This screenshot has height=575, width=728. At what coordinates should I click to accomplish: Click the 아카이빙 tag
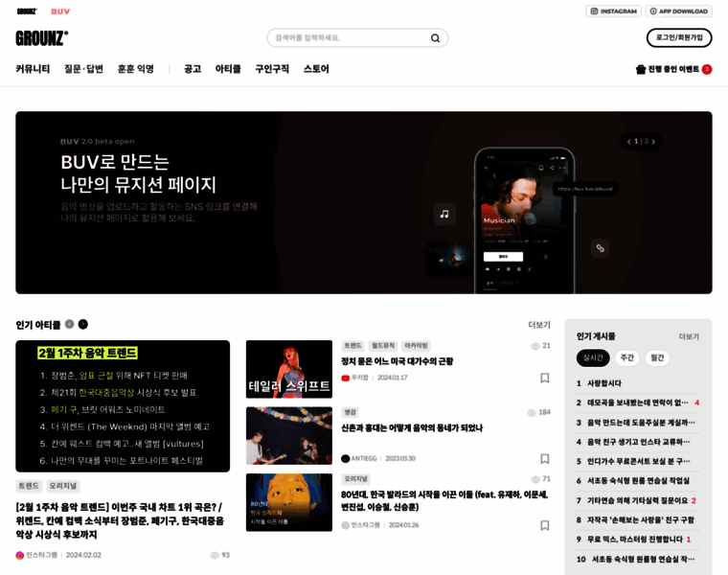pos(416,346)
